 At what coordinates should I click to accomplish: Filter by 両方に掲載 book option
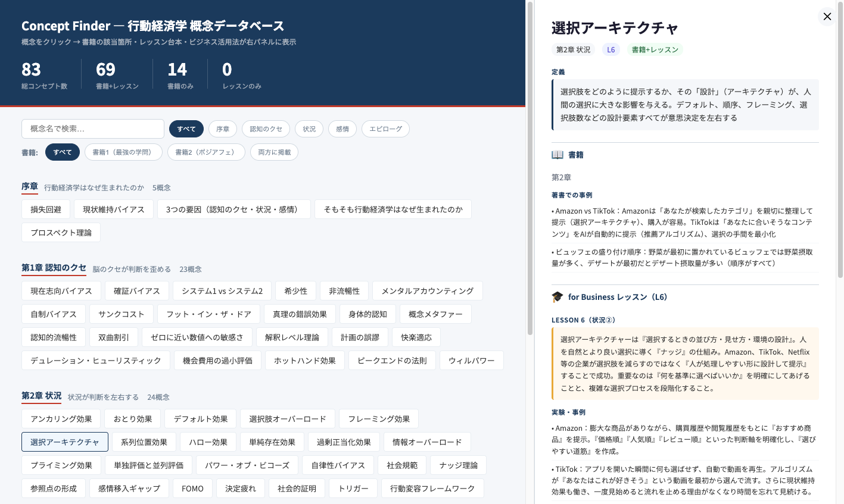click(274, 152)
